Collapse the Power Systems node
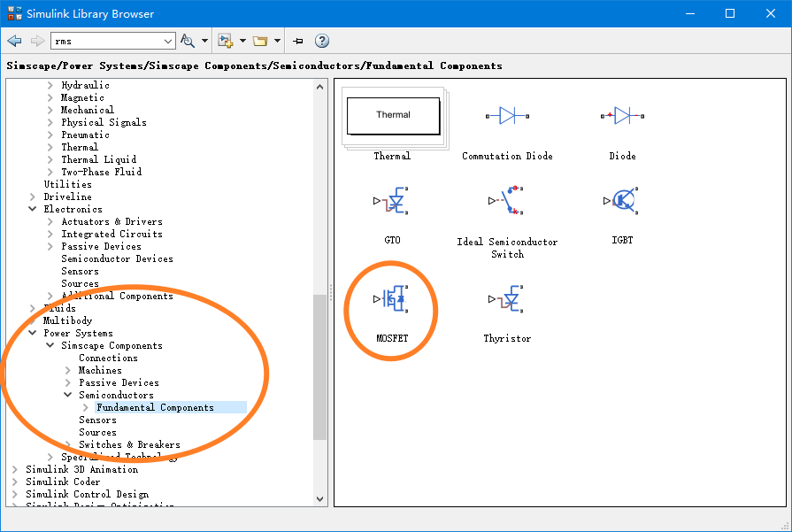 click(x=33, y=333)
